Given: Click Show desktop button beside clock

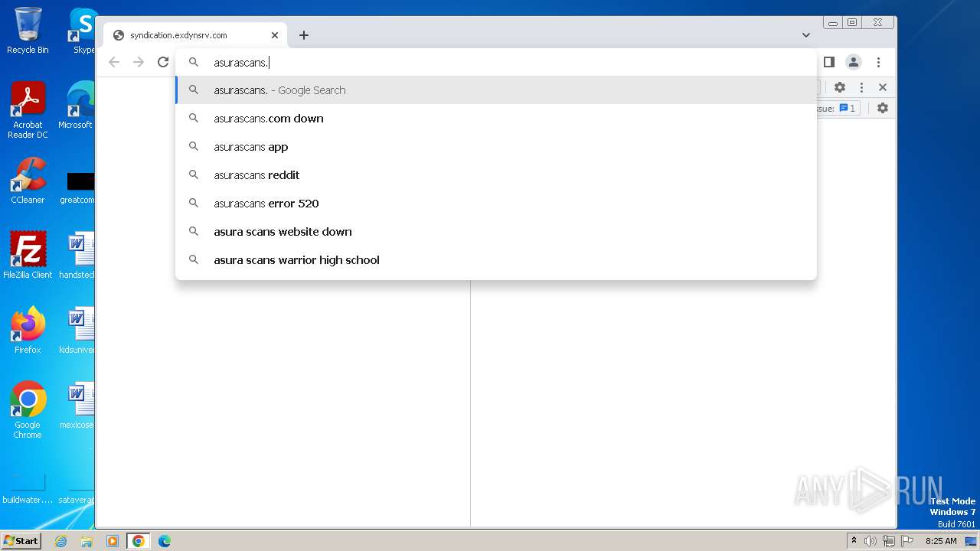Looking at the screenshot, I should click(x=972, y=541).
